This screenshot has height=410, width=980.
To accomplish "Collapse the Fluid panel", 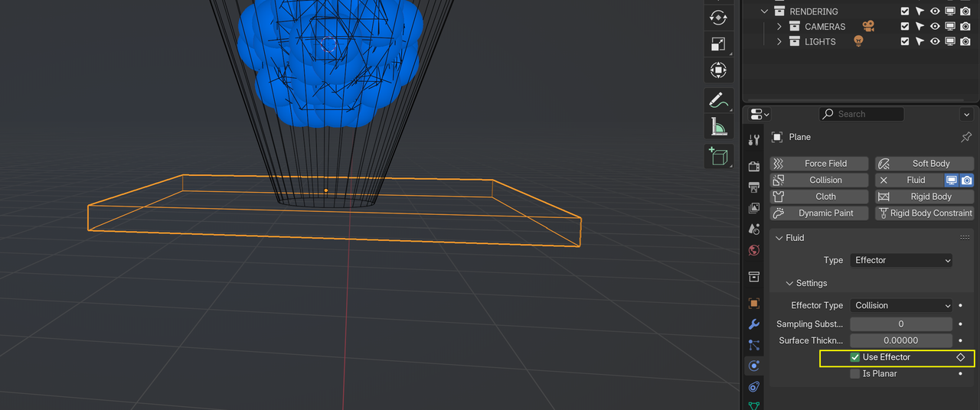I will pos(779,238).
